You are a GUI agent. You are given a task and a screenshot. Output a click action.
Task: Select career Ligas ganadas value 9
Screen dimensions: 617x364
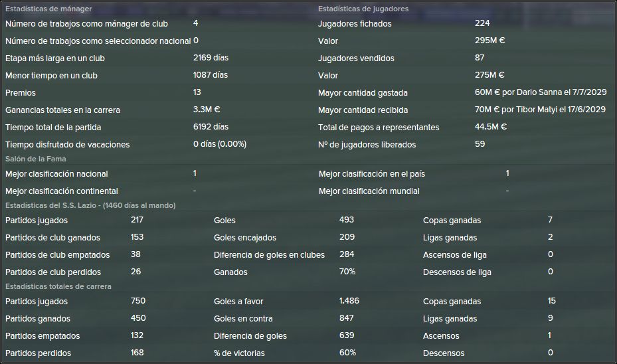[550, 318]
